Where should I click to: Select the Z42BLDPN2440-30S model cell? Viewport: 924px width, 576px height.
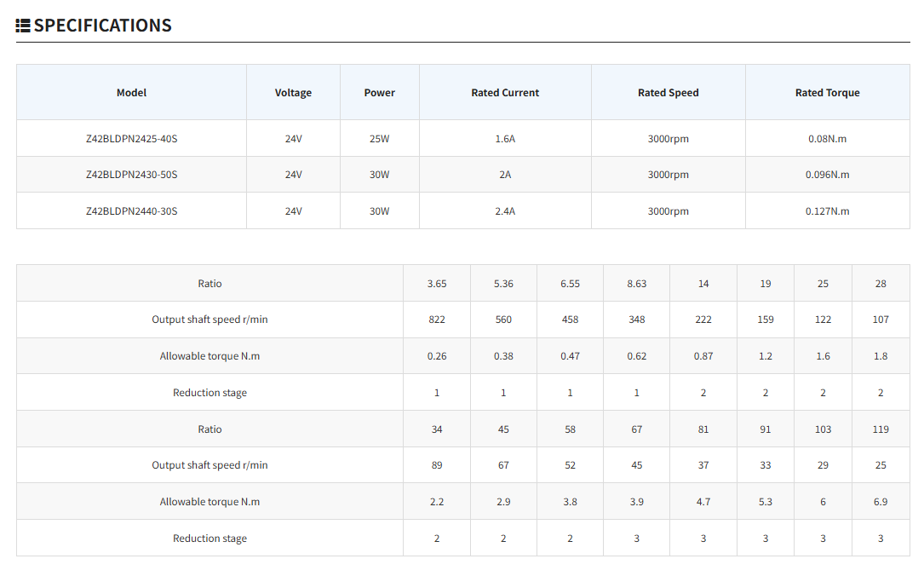pyautogui.click(x=131, y=211)
